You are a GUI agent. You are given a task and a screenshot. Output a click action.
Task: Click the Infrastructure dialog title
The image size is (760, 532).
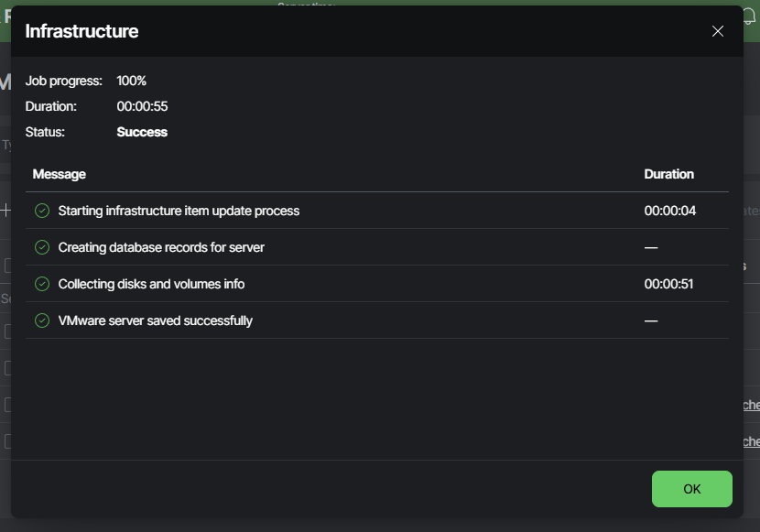[81, 31]
